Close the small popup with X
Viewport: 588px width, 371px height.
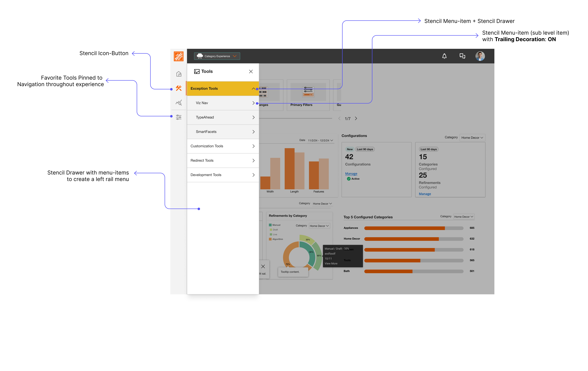coord(263,266)
